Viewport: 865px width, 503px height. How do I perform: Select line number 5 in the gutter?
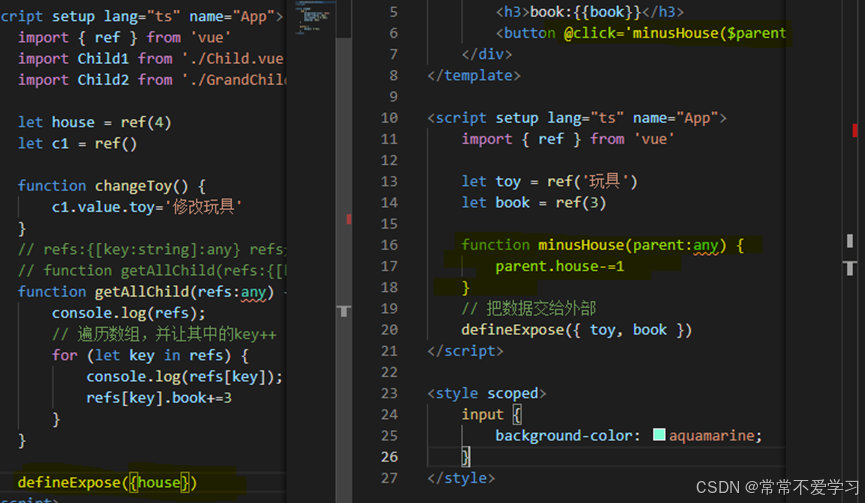(x=393, y=12)
